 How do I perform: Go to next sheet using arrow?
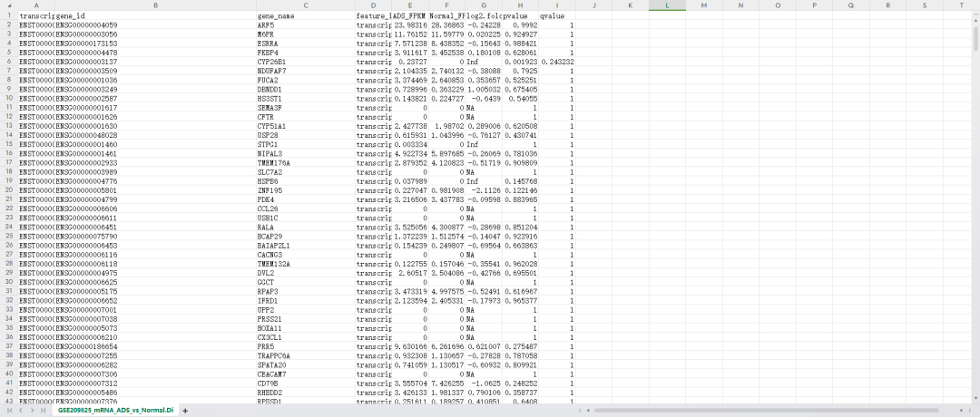click(x=32, y=411)
